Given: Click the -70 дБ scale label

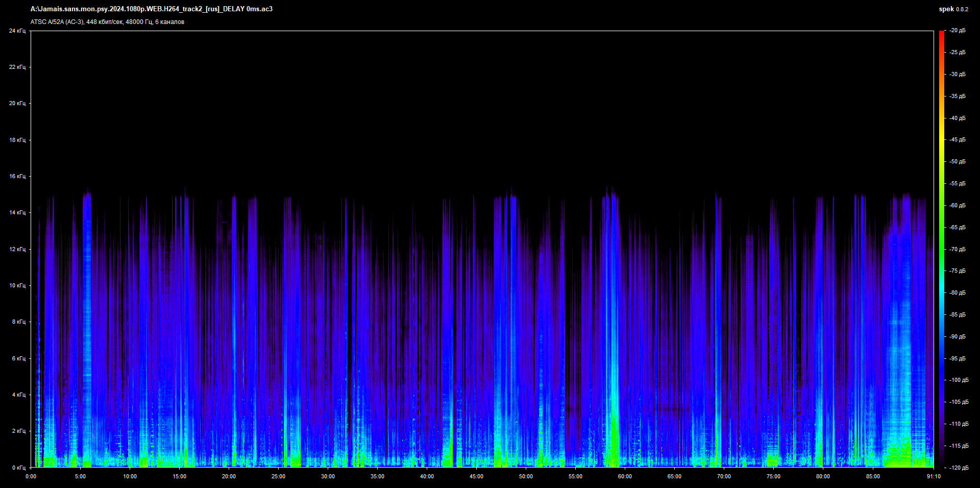Looking at the screenshot, I should coord(958,249).
